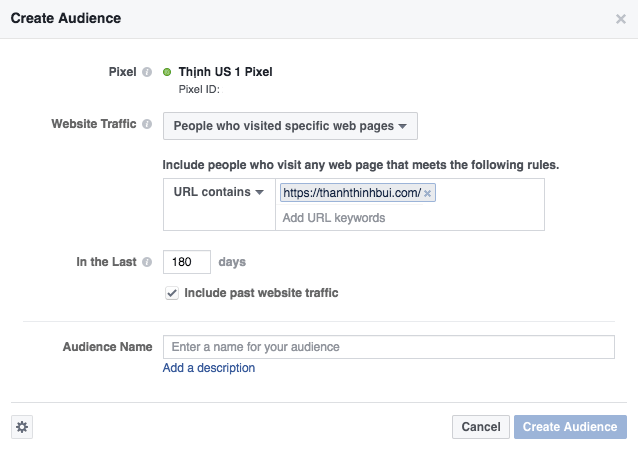638x450 pixels.
Task: Click the Cancel button
Action: pos(481,427)
